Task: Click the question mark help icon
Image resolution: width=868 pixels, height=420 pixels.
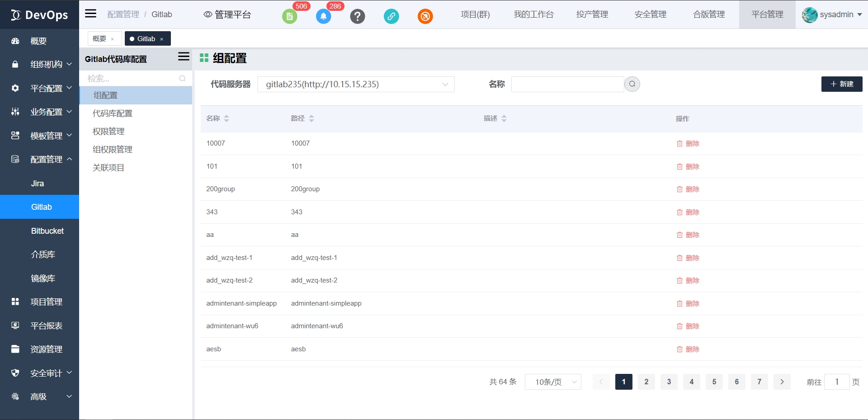Action: pyautogui.click(x=357, y=17)
